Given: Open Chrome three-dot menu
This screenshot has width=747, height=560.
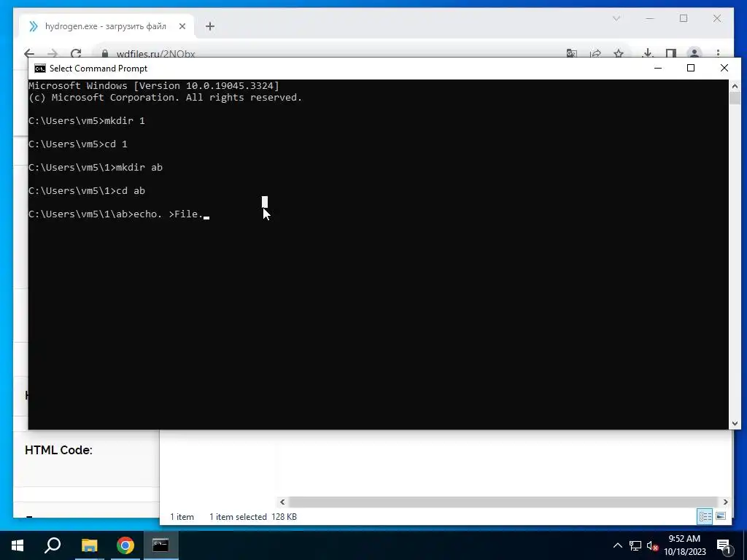Looking at the screenshot, I should coord(718,54).
